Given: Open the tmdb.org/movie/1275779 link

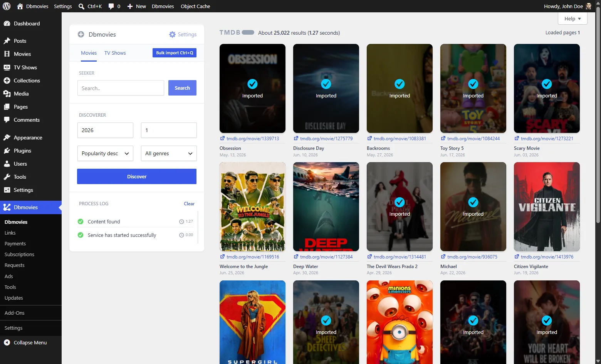Looking at the screenshot, I should tap(326, 138).
